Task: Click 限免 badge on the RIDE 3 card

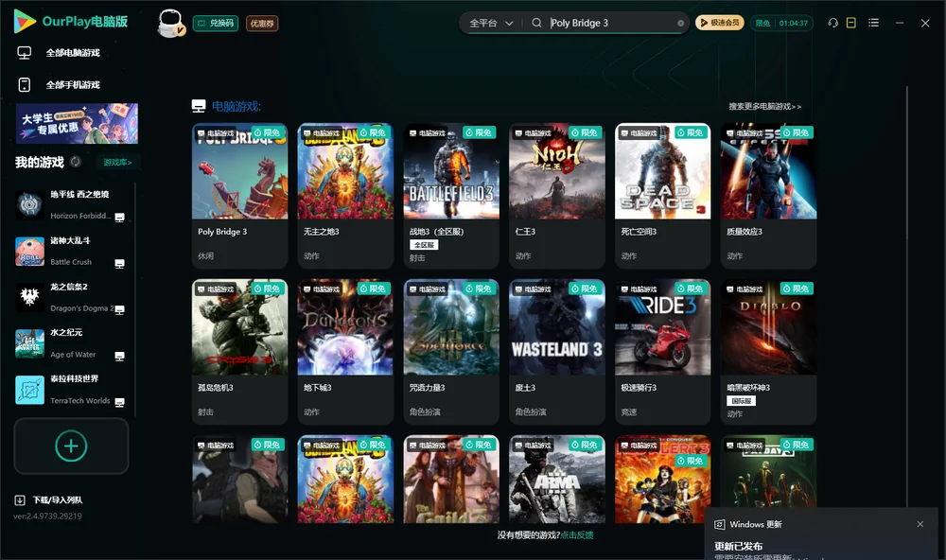Action: coord(690,289)
